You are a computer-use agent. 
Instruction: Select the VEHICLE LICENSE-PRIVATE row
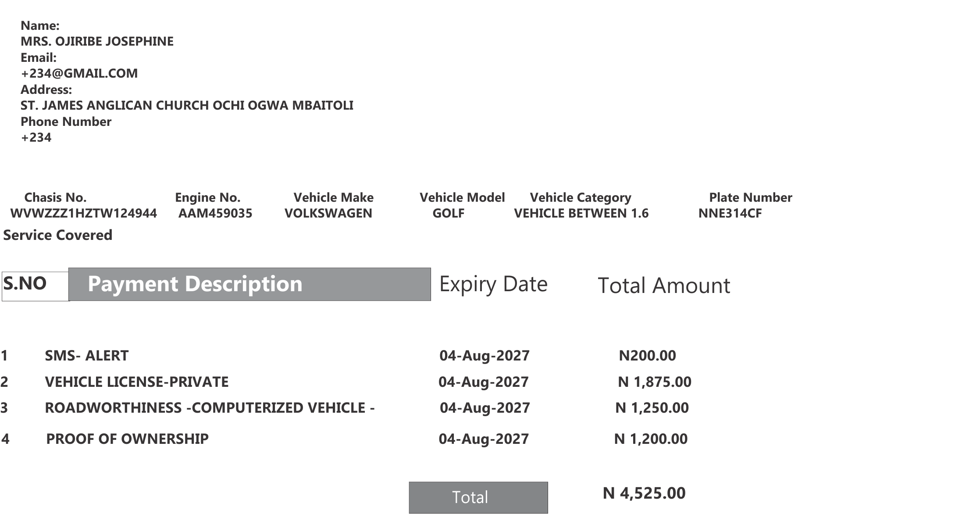[346, 382]
